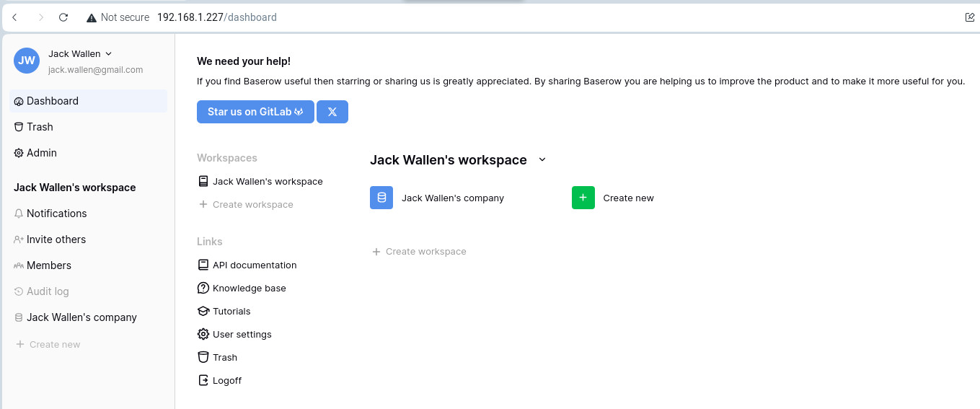Open Tutorials from the Links list

[231, 311]
